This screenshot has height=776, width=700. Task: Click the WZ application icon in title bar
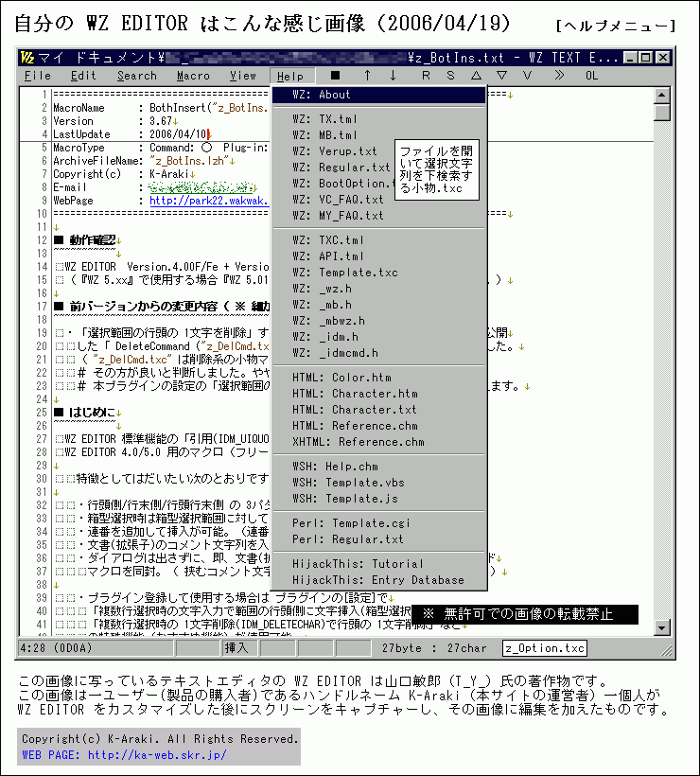(x=27, y=58)
